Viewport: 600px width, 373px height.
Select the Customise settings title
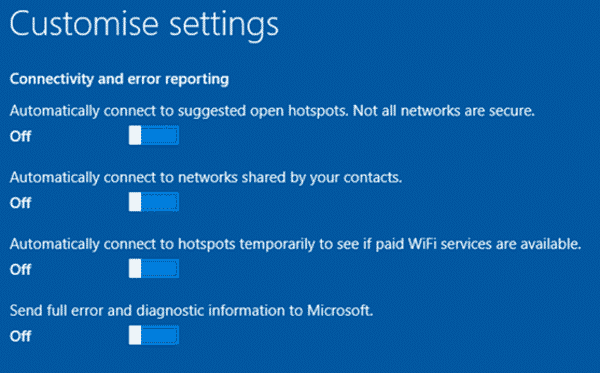point(144,24)
